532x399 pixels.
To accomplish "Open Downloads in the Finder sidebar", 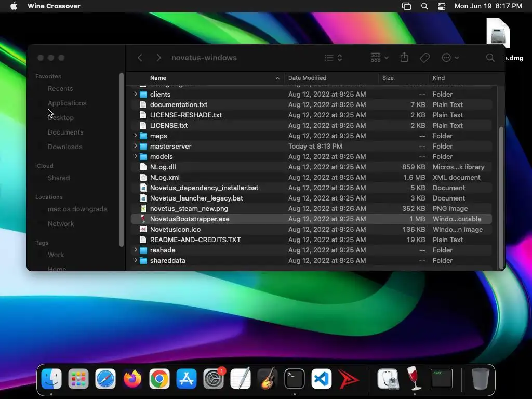I will pos(65,147).
